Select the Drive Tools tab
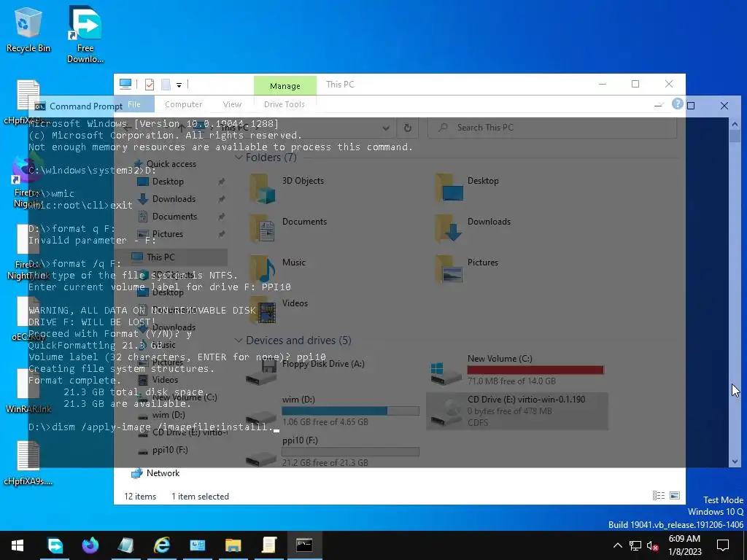This screenshot has width=747, height=560. (285, 104)
